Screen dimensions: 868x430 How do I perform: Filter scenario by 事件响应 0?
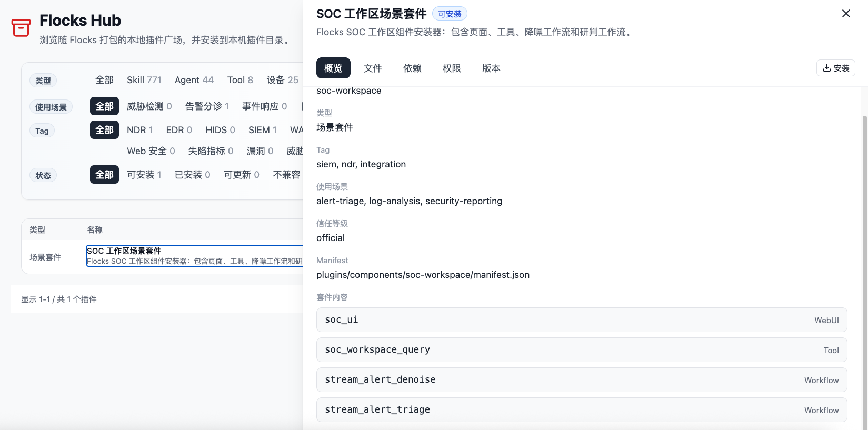click(264, 106)
